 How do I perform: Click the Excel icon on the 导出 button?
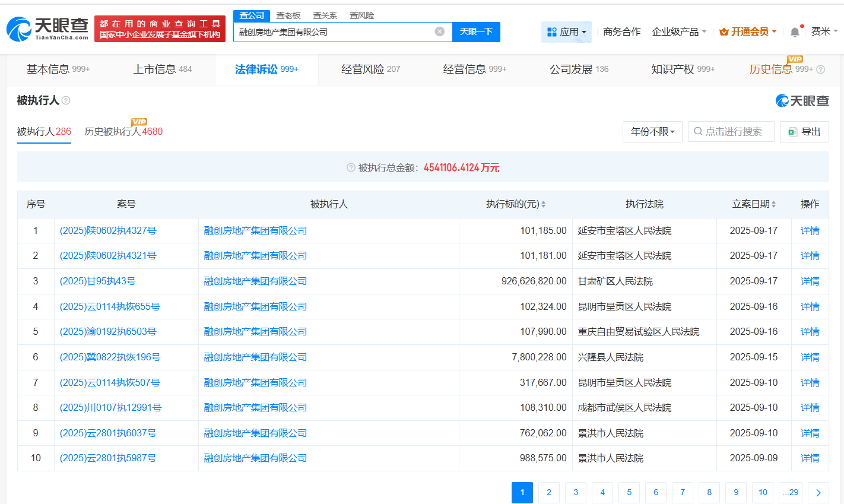pyautogui.click(x=792, y=131)
